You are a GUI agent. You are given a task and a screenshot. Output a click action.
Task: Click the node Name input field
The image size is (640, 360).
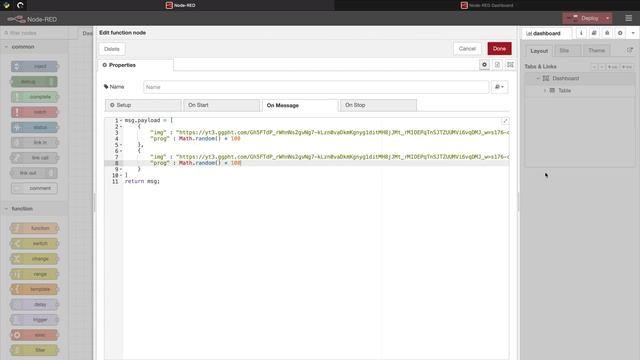pyautogui.click(x=316, y=87)
